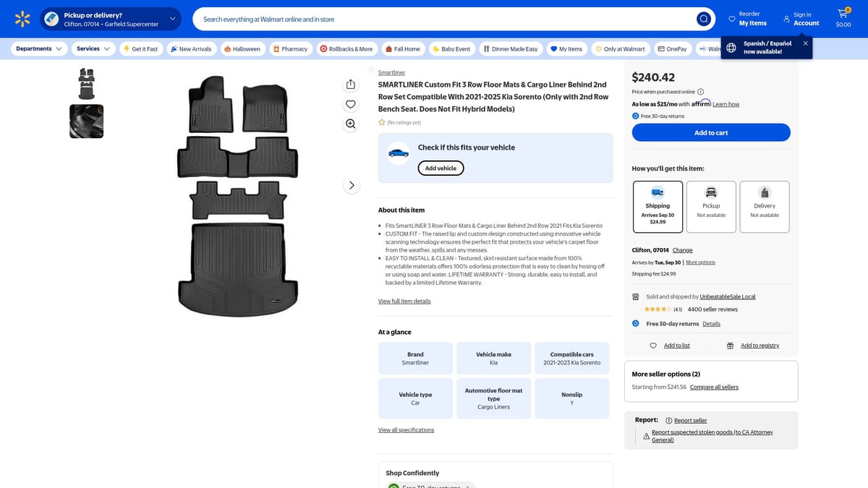
Task: Click the Add to cart button
Action: point(711,132)
